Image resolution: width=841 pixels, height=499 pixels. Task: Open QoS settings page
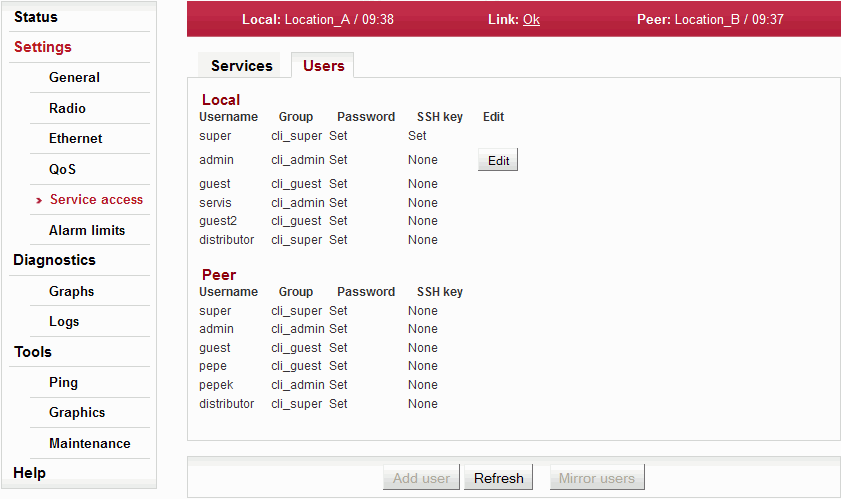point(62,170)
